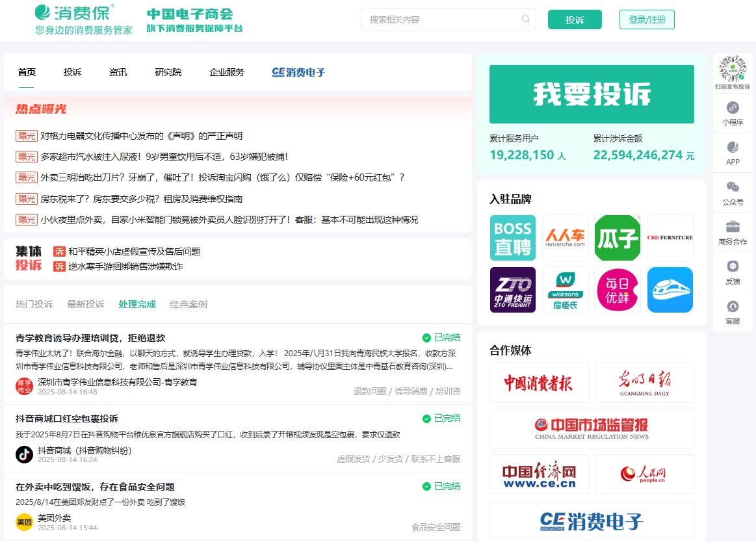Go to the 投诉 nav tab
This screenshot has height=542, width=756.
pos(72,72)
